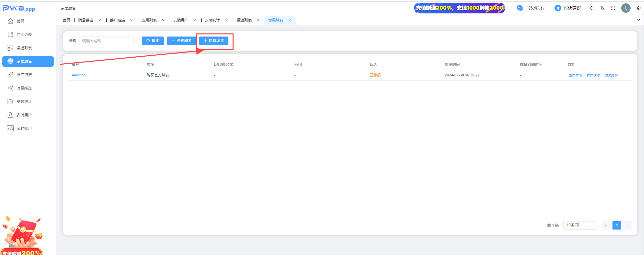
Task: Open the 44vv.top domain link
Action: [78, 75]
